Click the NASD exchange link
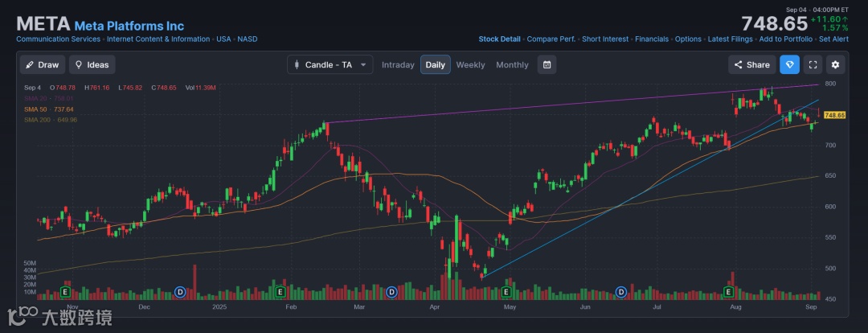The height and width of the screenshot is (333, 868). click(248, 39)
